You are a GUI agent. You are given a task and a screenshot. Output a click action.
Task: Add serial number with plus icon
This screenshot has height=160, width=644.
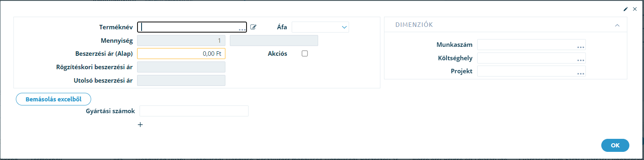[140, 125]
